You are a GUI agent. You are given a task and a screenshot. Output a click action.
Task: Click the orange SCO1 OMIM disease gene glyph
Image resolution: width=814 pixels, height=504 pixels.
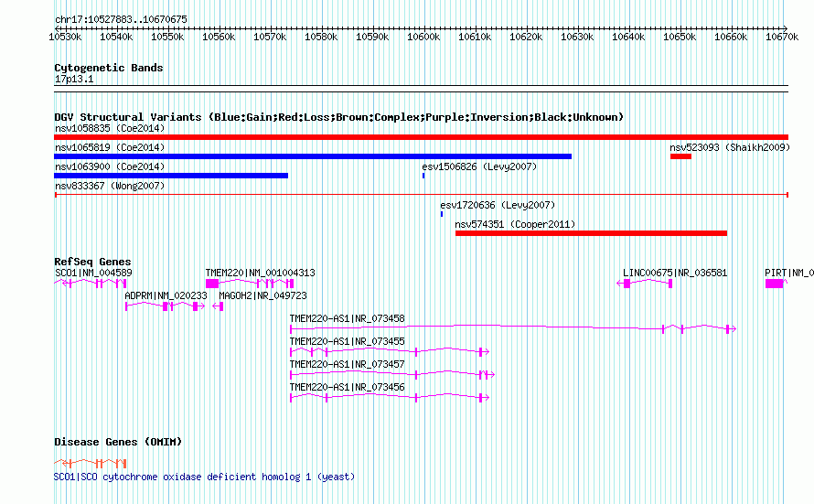click(x=91, y=463)
